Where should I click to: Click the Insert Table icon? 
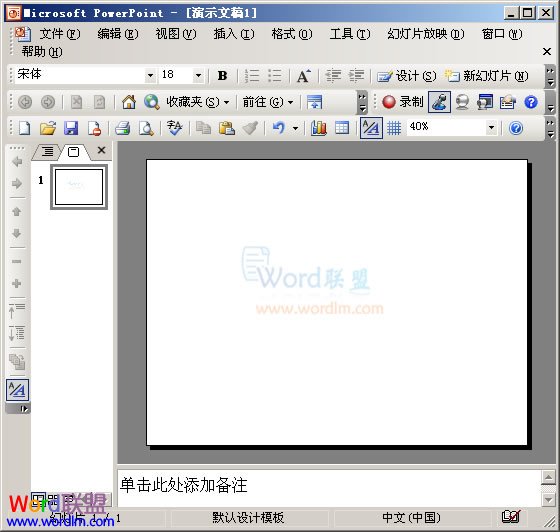click(x=342, y=128)
